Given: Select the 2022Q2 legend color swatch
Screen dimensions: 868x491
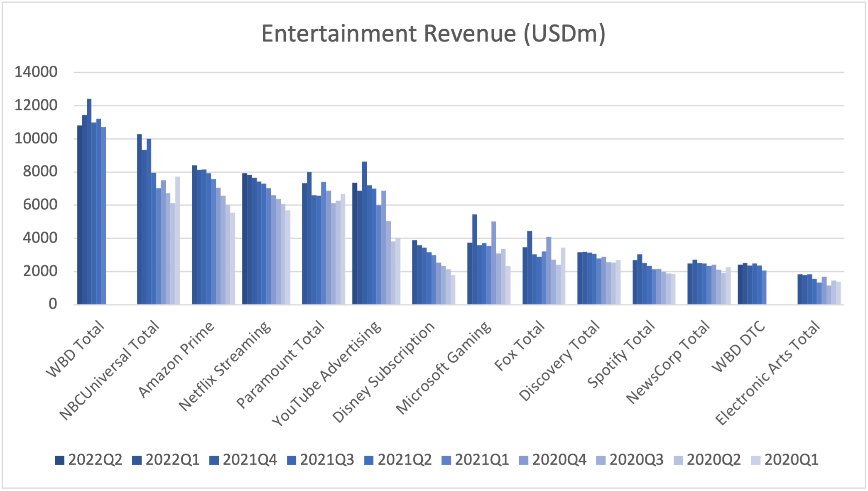Looking at the screenshot, I should click(x=60, y=460).
